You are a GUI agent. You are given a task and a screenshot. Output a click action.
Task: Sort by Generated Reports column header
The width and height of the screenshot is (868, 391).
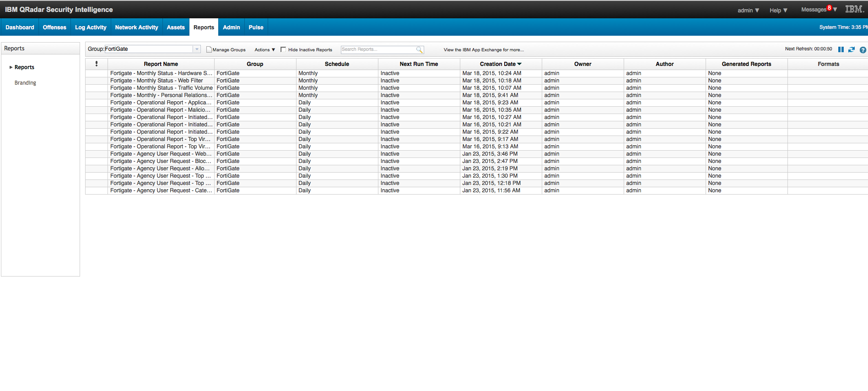746,64
